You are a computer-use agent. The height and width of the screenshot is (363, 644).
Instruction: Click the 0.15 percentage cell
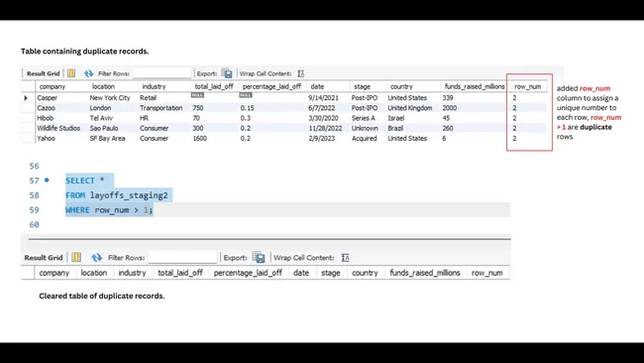[x=248, y=108]
